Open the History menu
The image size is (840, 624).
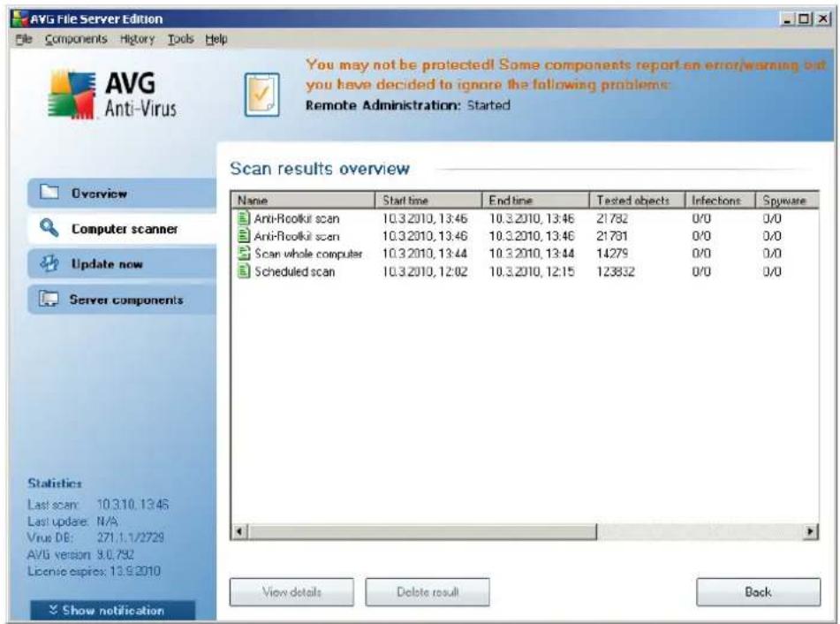137,39
